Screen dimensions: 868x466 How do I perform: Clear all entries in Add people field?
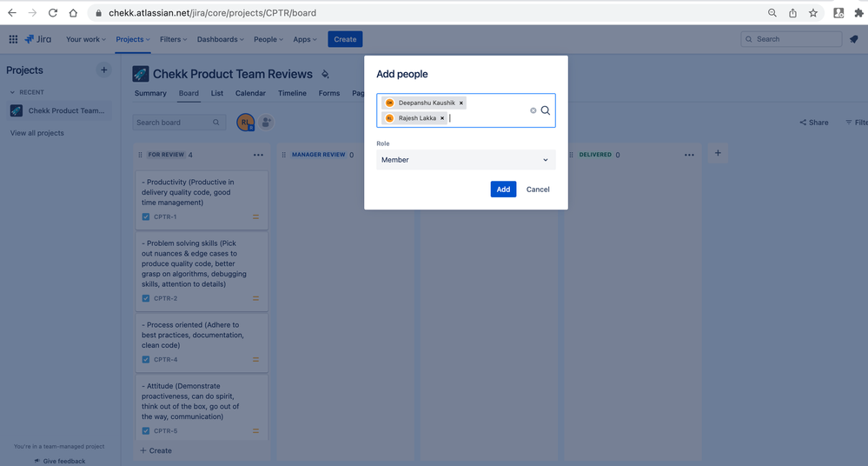[x=533, y=110]
